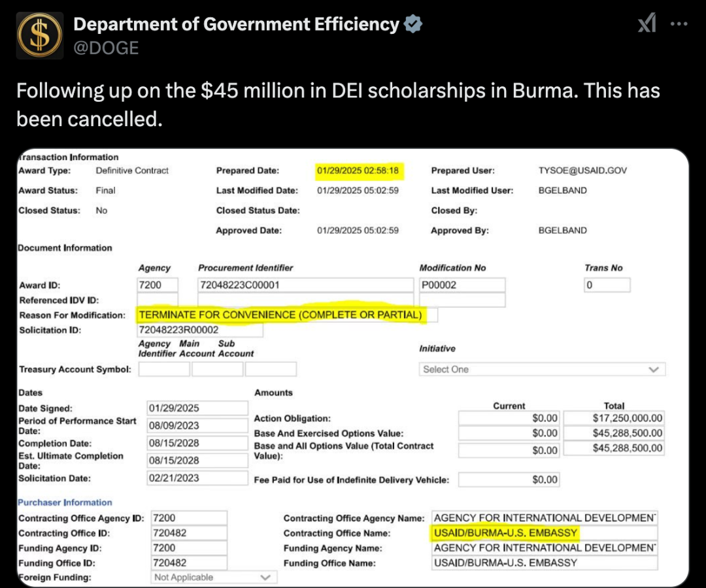Click the Trans No field
Viewport: 706px width, 588px height.
[x=607, y=285]
